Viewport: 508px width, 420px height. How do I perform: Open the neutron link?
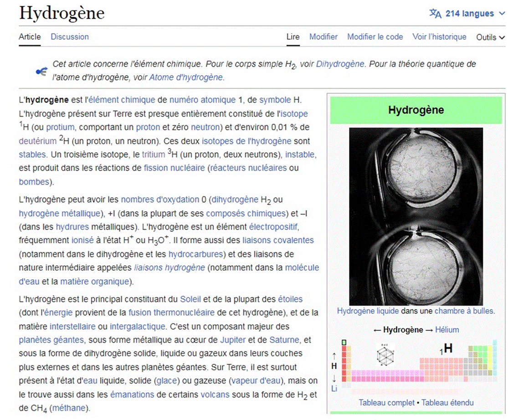(205, 127)
